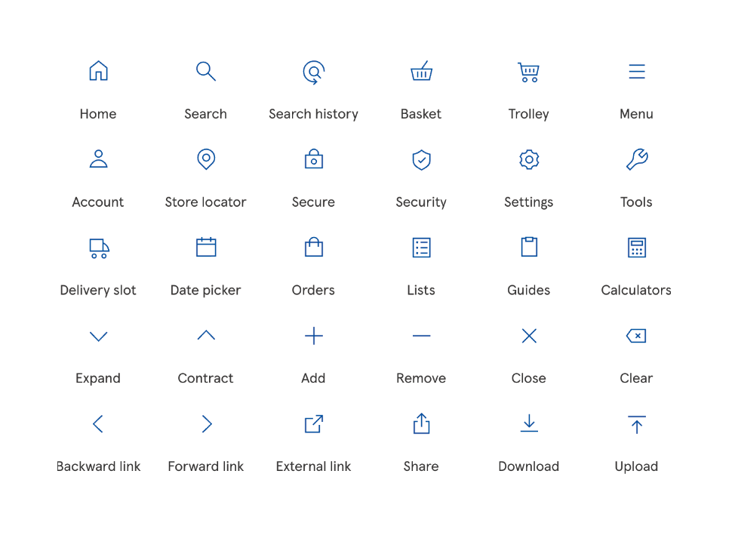Select the Store locator pin icon
This screenshot has height=560, width=735.
[206, 159]
